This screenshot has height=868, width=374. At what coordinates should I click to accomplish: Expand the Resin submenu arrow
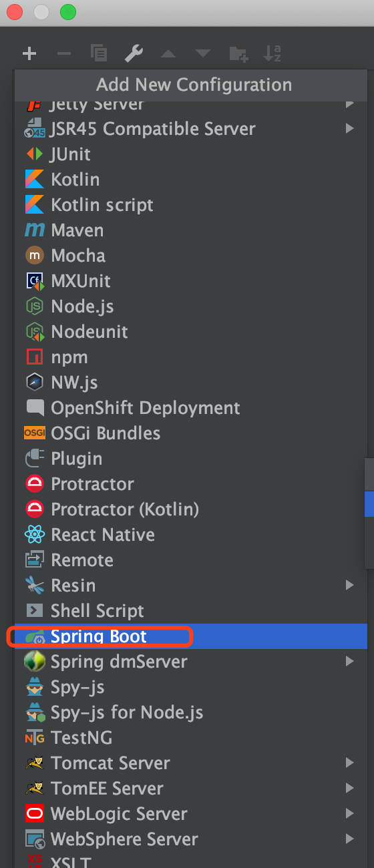click(x=350, y=585)
